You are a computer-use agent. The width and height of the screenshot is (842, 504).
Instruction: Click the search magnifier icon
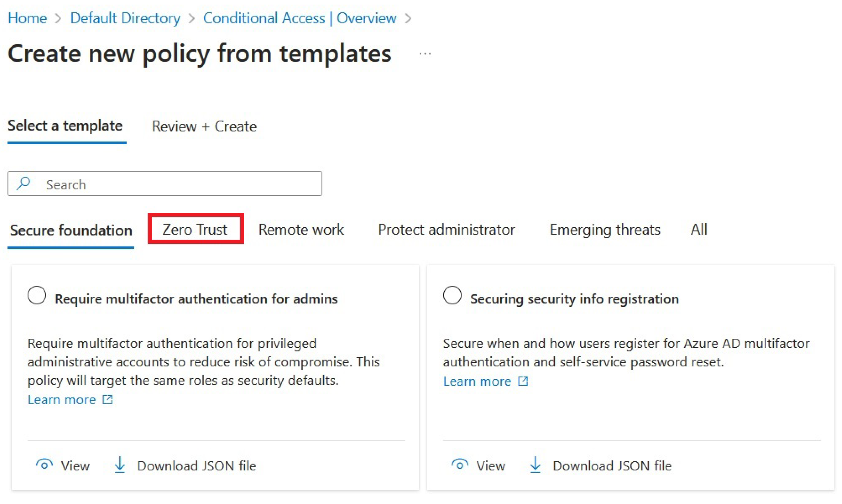tap(23, 184)
